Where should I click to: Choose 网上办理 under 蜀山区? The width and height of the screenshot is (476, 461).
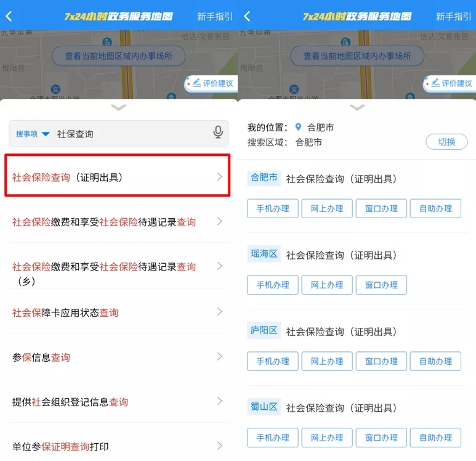coord(327,438)
